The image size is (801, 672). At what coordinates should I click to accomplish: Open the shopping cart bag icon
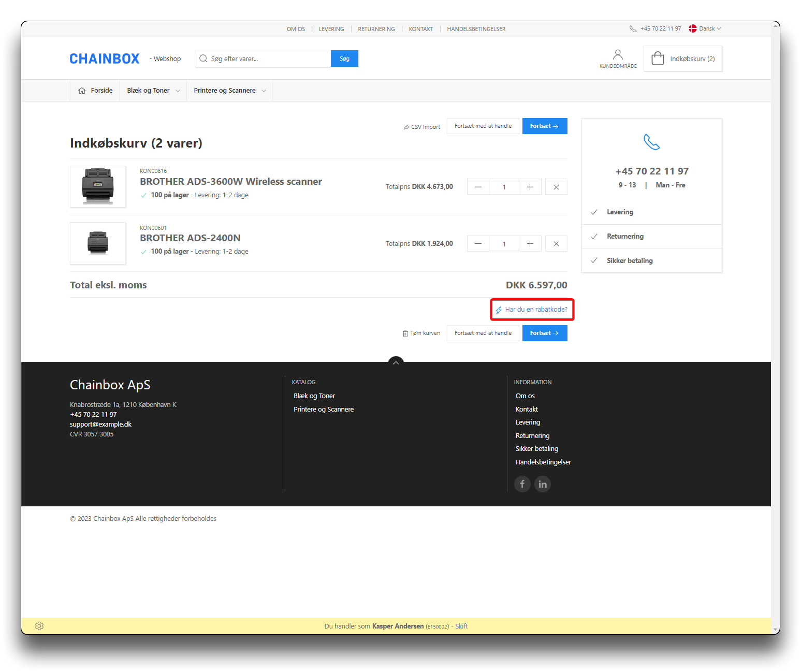pyautogui.click(x=658, y=59)
